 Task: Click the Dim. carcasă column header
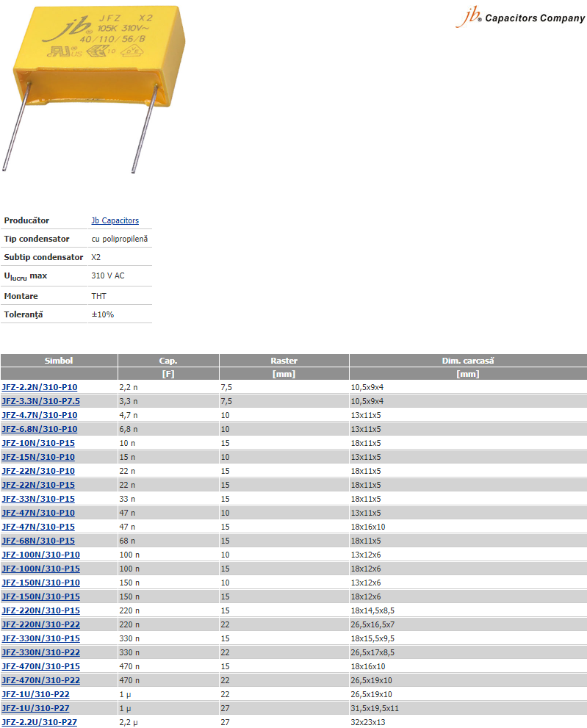[x=468, y=360]
